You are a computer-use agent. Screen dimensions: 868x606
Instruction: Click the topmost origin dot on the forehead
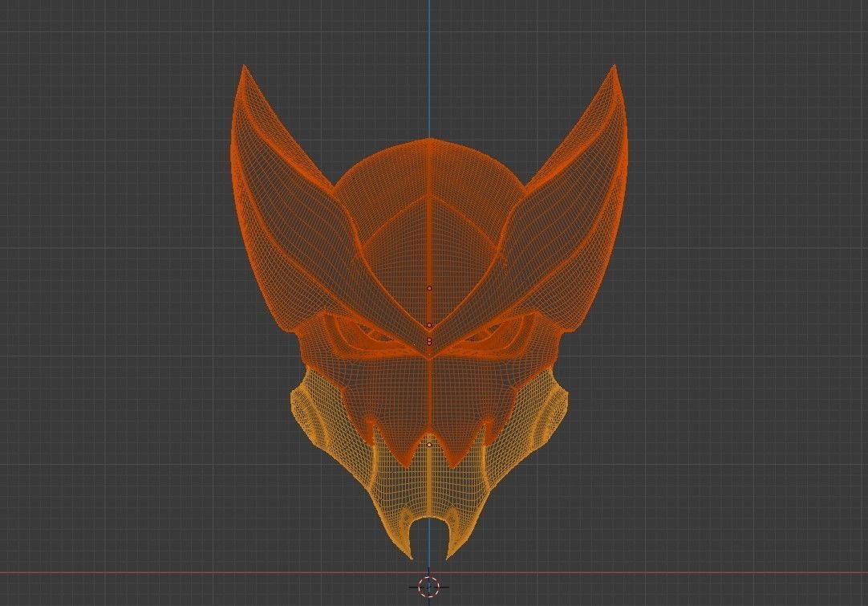[429, 289]
